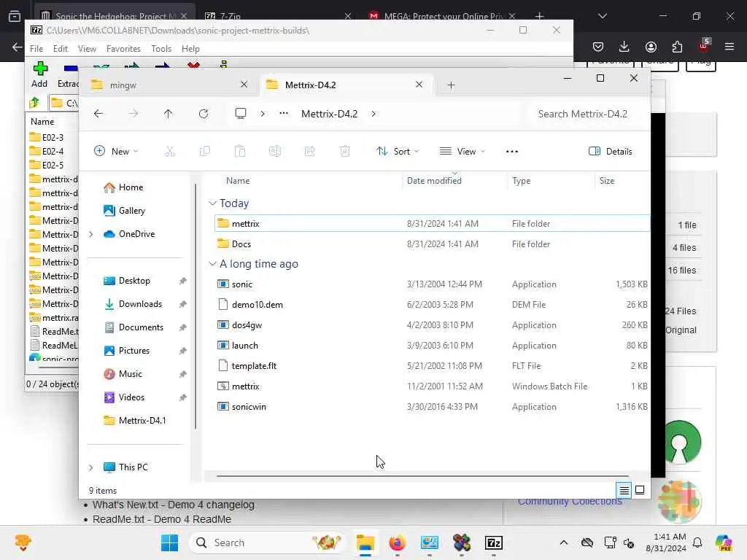Screen dimensions: 747x560
Task: Open the 7-Zip Edit menu
Action: [60, 49]
